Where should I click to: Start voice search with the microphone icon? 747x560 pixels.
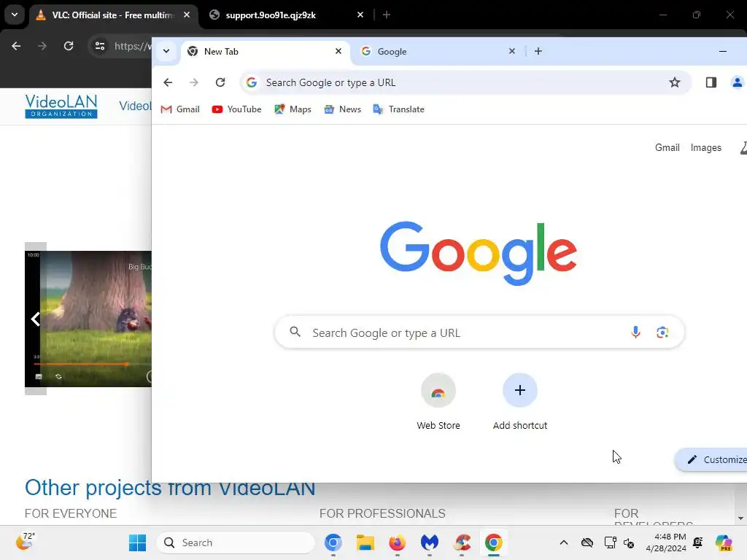(635, 332)
